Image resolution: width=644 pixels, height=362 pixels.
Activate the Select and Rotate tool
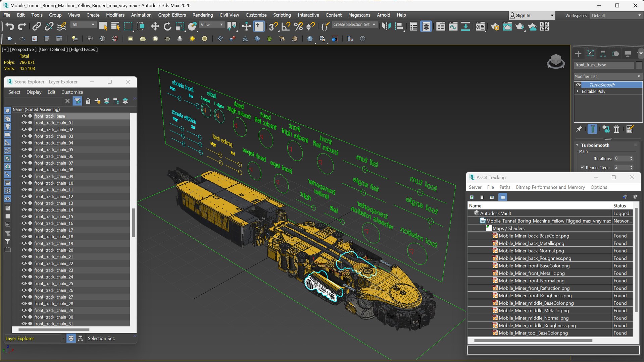click(x=167, y=26)
